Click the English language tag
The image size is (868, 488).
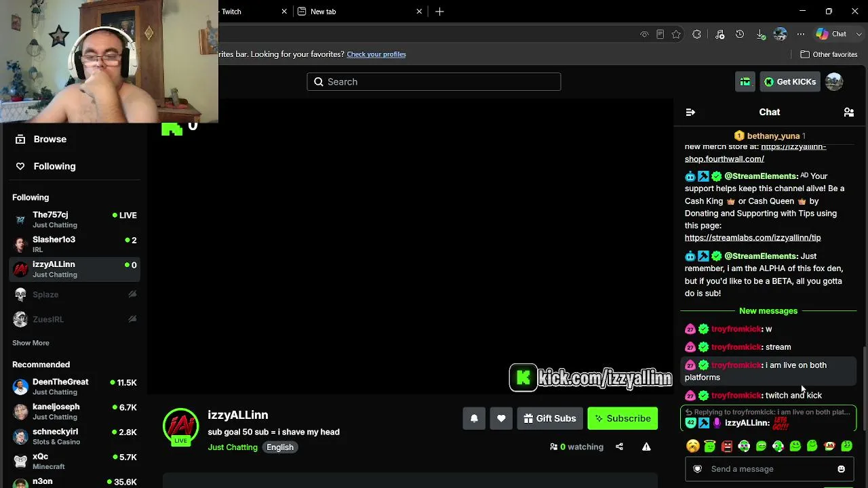click(280, 447)
